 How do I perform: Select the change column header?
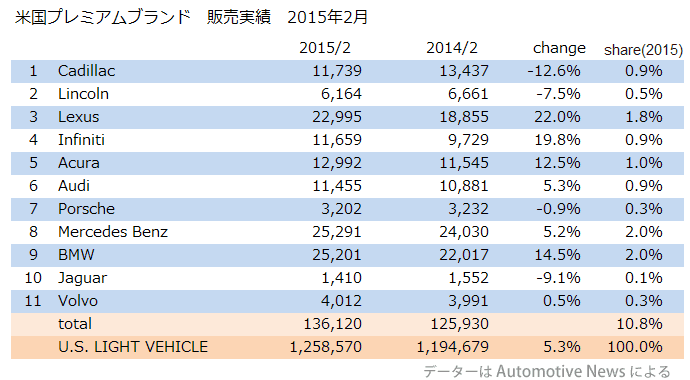[559, 48]
